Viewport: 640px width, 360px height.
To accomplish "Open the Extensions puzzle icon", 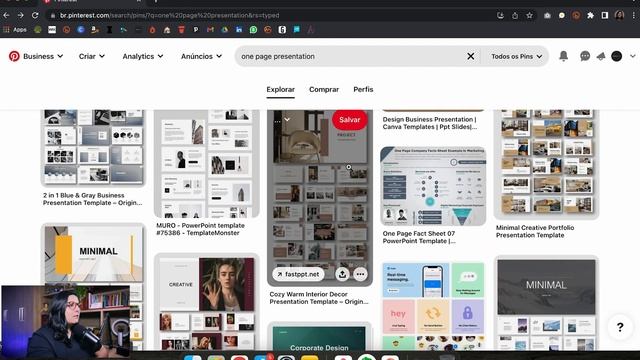I will click(590, 16).
